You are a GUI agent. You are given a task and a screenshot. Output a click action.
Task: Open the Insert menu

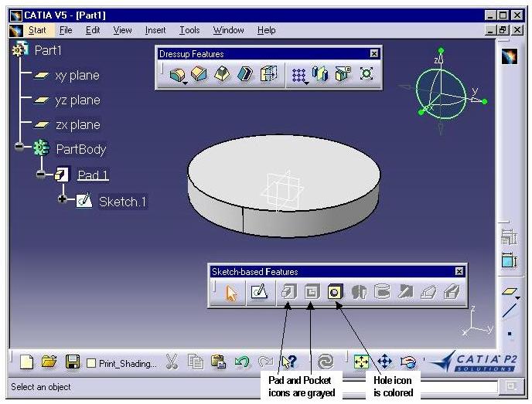coord(155,30)
